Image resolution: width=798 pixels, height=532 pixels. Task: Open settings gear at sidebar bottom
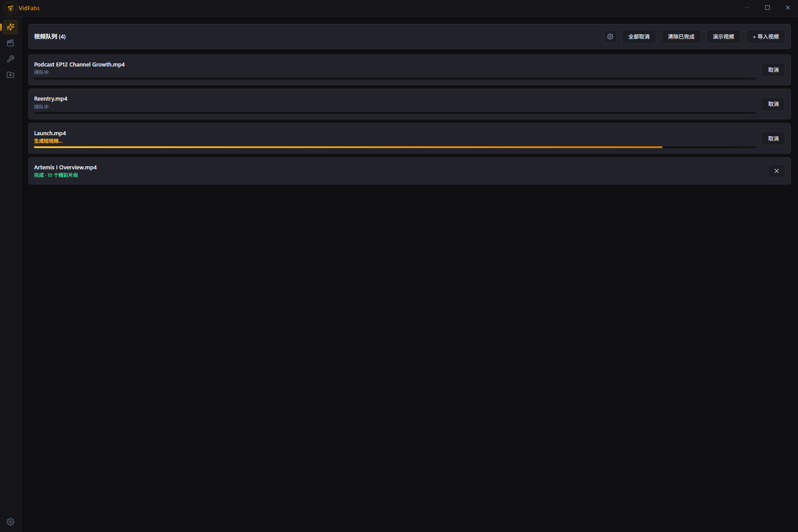(11, 522)
